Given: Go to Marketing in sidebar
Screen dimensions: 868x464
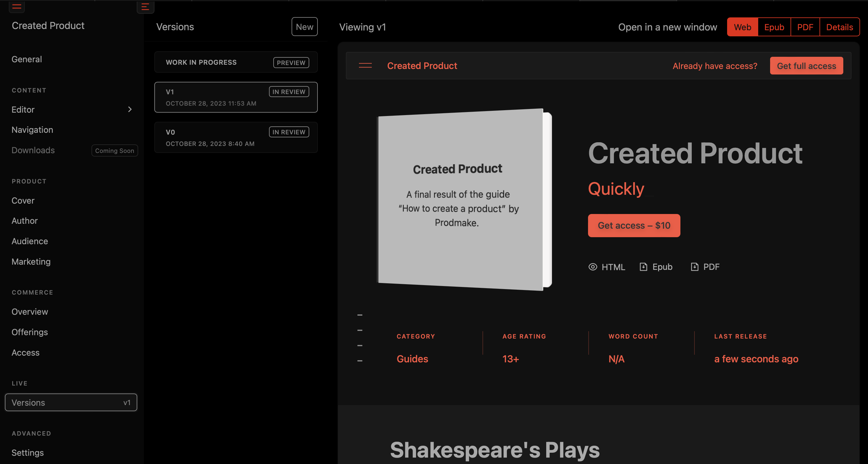Looking at the screenshot, I should [x=31, y=262].
